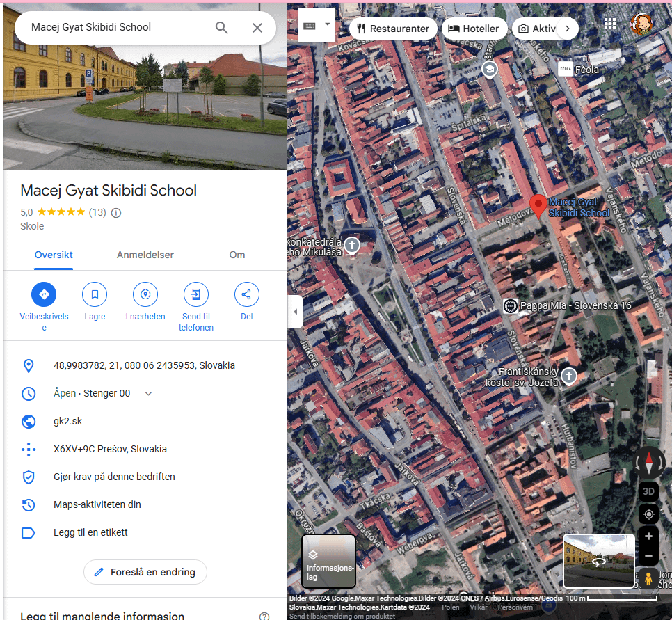Click the globe website icon
The width and height of the screenshot is (672, 620).
29,422
